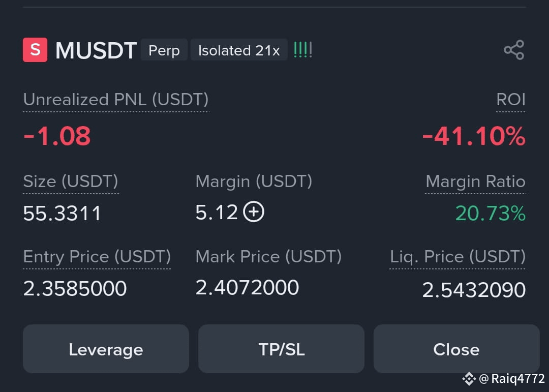The image size is (549, 392).
Task: Tap the Binance logo watermark
Action: point(469,379)
